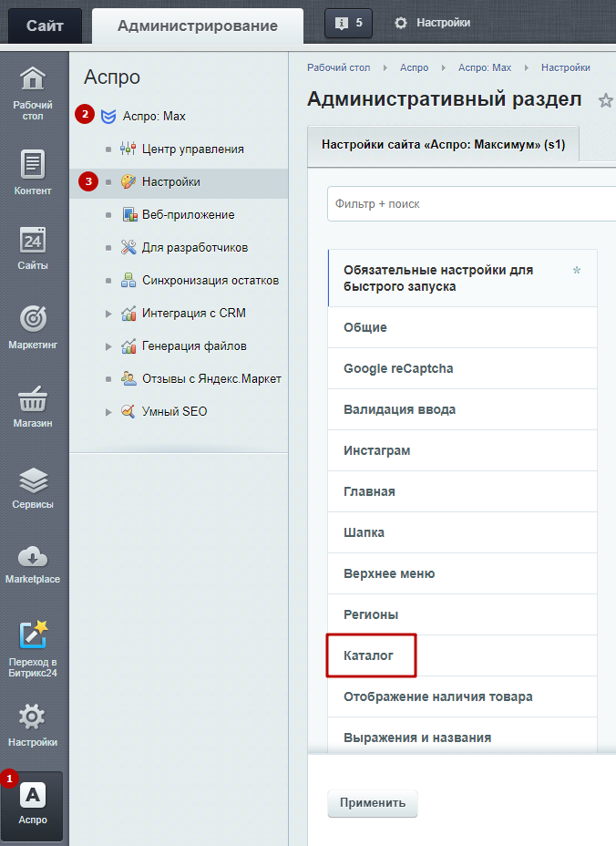
Task: Select Аспро: Max tree item label
Action: (154, 116)
